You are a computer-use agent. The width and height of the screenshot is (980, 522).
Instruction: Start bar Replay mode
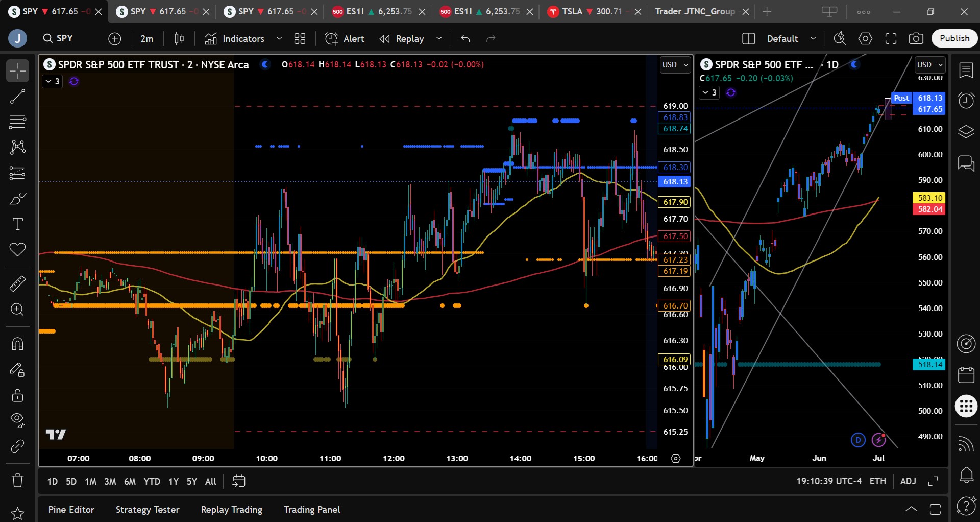(402, 38)
